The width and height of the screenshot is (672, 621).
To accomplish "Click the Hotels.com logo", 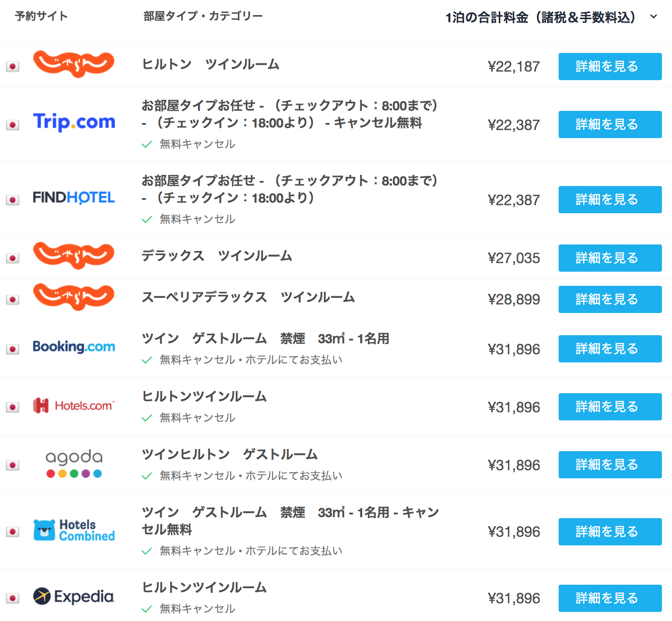I will 74,406.
